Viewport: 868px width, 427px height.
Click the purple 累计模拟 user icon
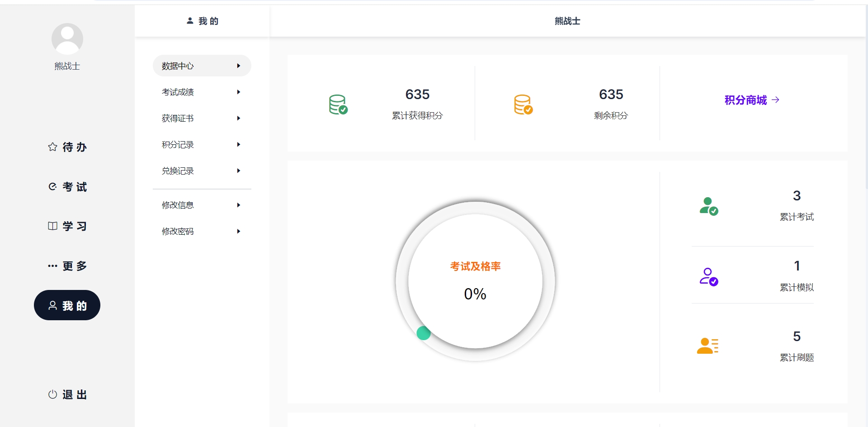(708, 277)
